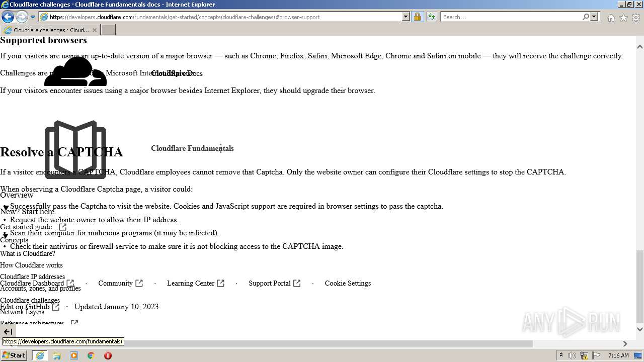This screenshot has width=644, height=362.
Task: Click the 7:16 AM clock
Action: pos(618,355)
